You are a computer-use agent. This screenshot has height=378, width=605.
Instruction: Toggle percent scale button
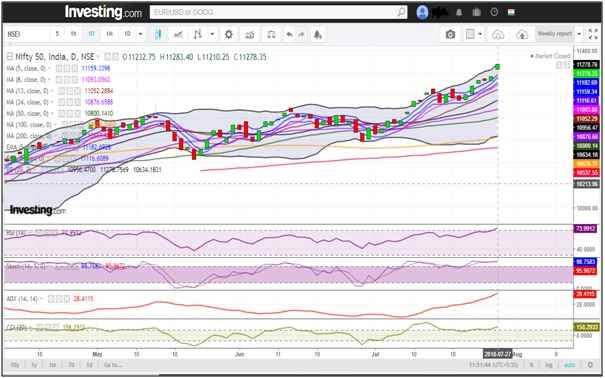pos(532,364)
